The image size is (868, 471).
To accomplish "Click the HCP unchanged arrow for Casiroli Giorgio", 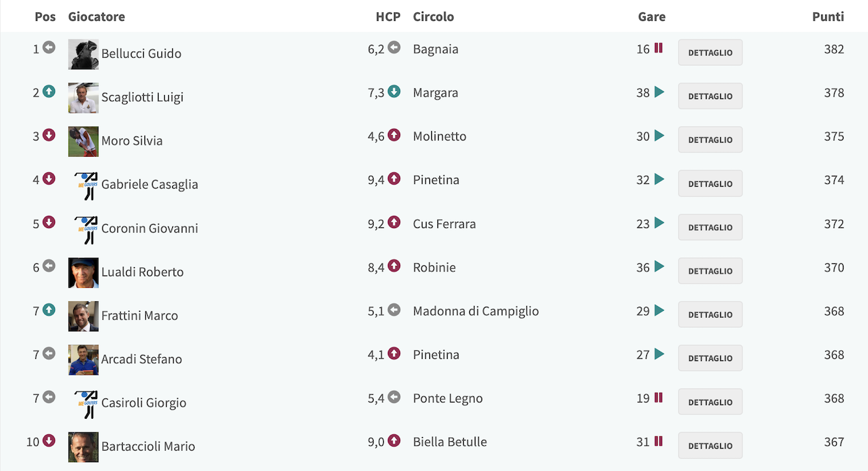I will [x=394, y=397].
